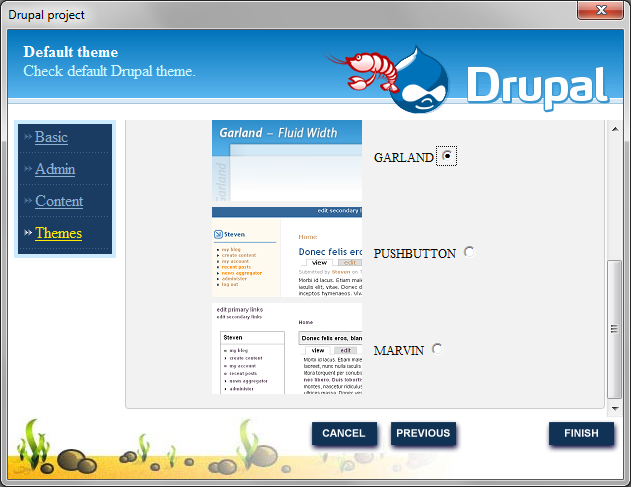Click the scrollbar down arrow
Image resolution: width=631 pixels, height=487 pixels.
click(x=615, y=409)
